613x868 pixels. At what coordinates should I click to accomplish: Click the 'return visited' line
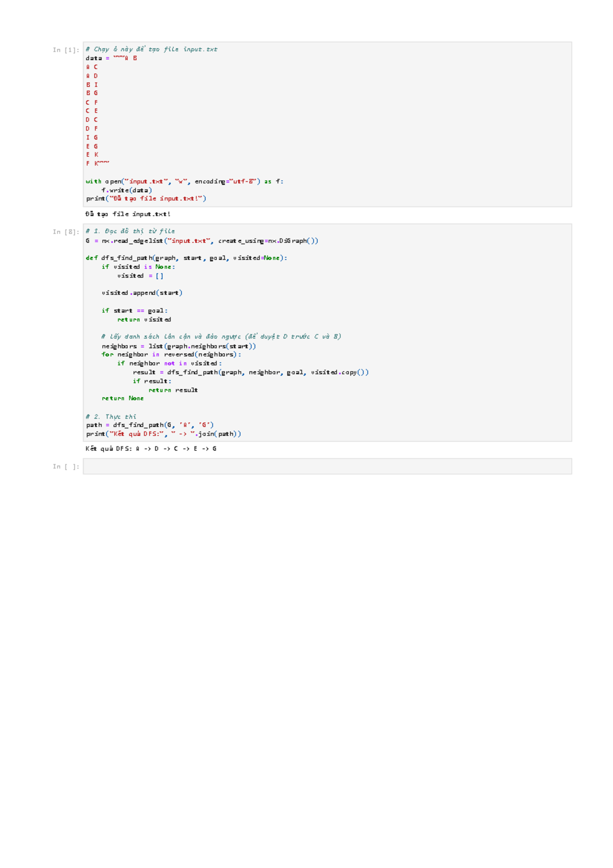click(144, 319)
